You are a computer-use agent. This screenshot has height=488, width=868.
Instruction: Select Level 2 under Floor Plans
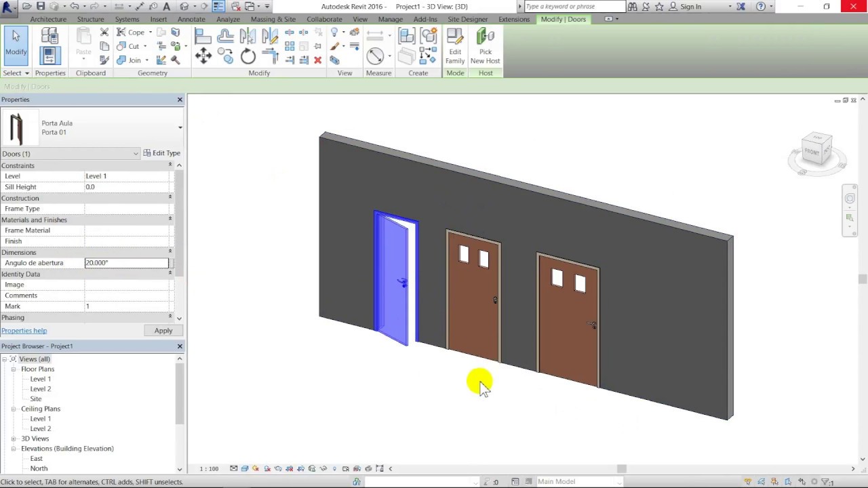[40, 389]
